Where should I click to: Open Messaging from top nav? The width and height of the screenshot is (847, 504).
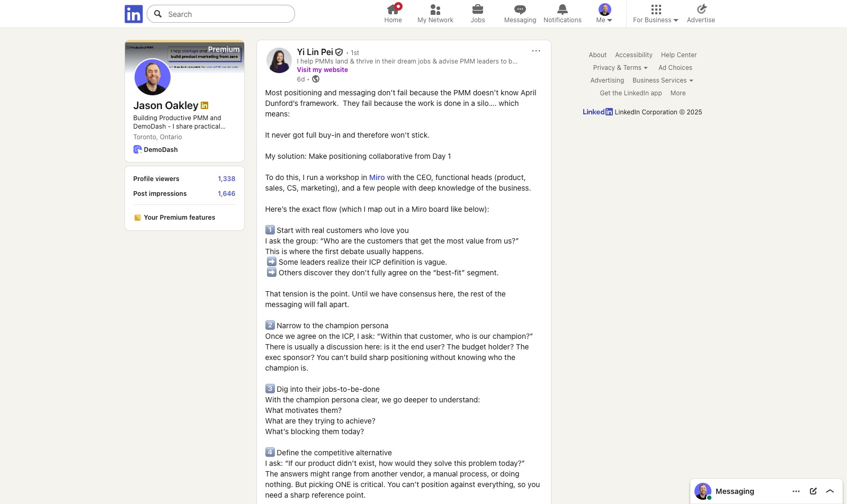[x=520, y=14]
